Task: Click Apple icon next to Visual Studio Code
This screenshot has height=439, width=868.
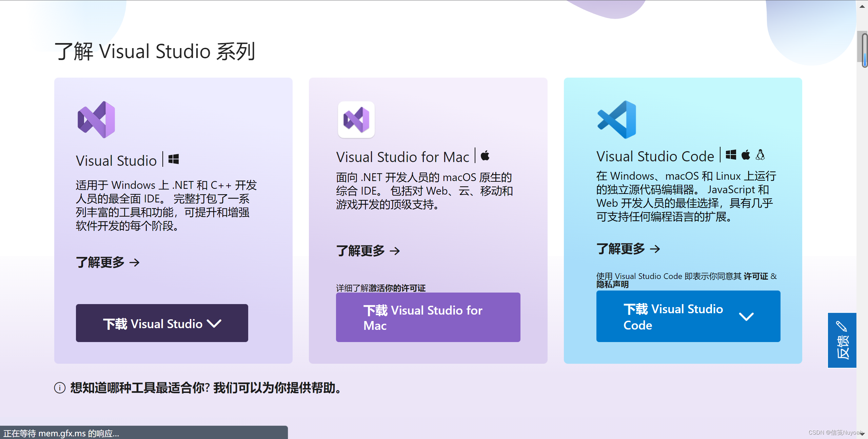Action: (x=746, y=155)
